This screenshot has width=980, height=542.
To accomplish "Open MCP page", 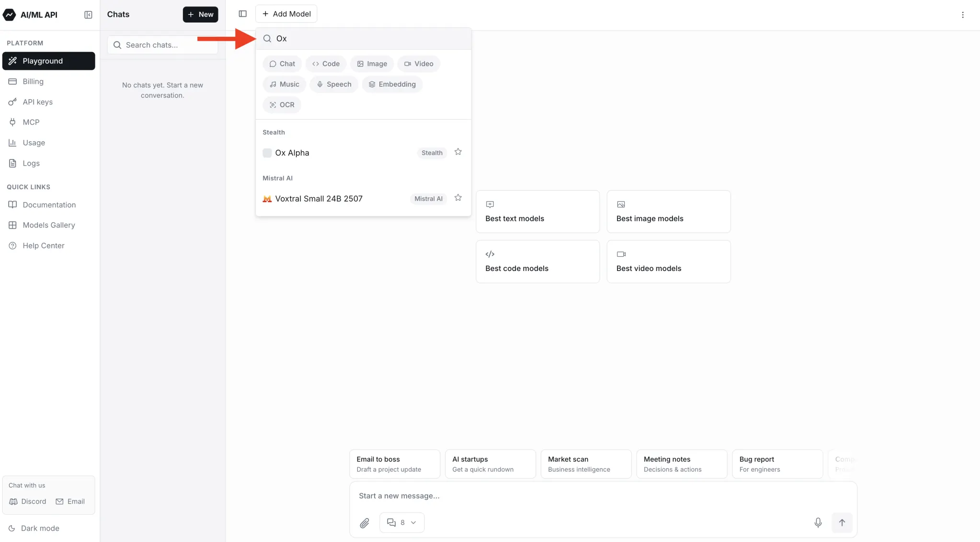I will click(48, 122).
